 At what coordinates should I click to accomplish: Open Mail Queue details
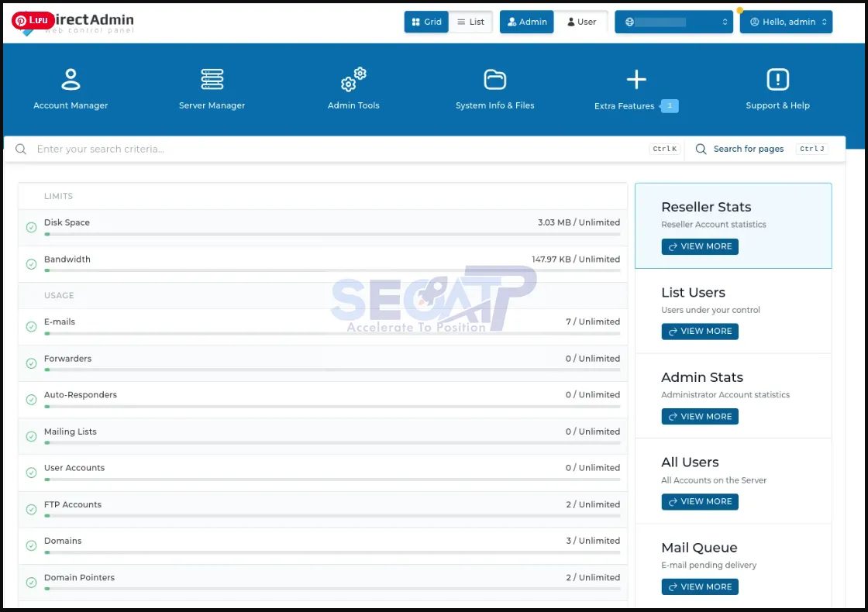700,586
